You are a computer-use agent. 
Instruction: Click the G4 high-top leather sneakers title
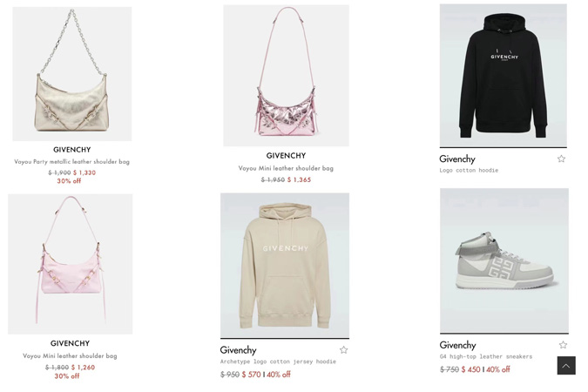pyautogui.click(x=485, y=356)
